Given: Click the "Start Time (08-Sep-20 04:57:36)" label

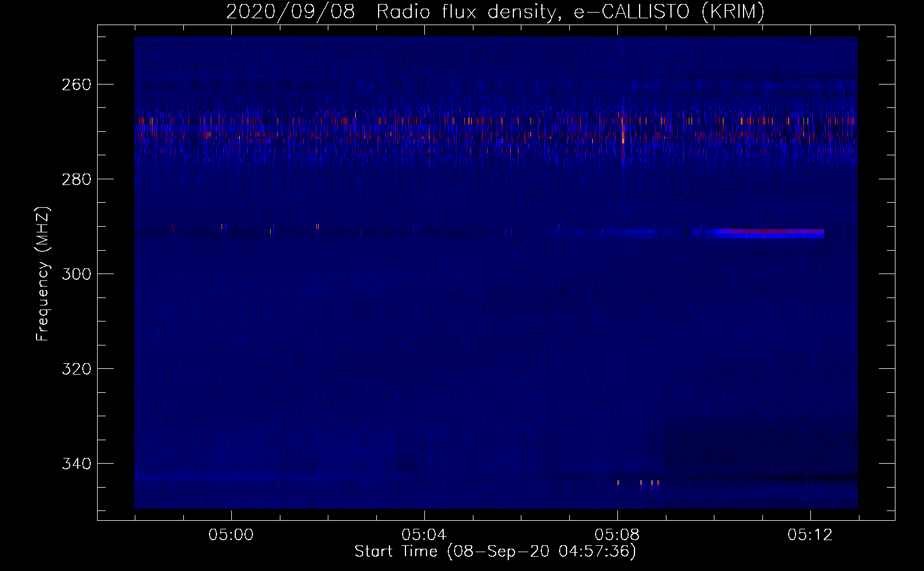Looking at the screenshot, I should [495, 552].
